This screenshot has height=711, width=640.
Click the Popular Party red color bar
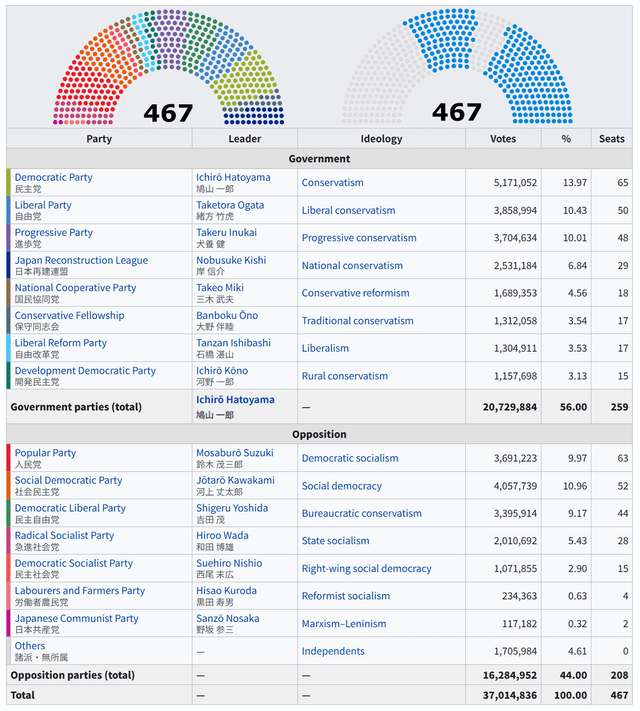pyautogui.click(x=9, y=458)
